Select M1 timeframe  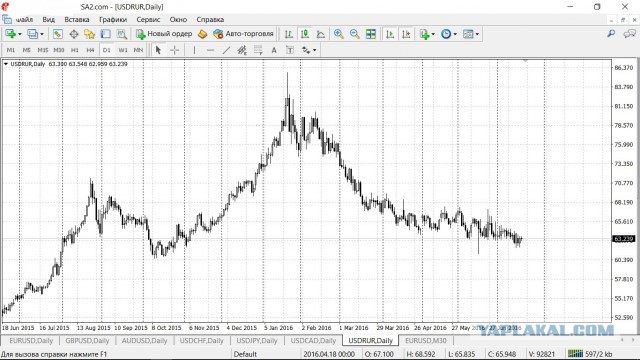11,50
